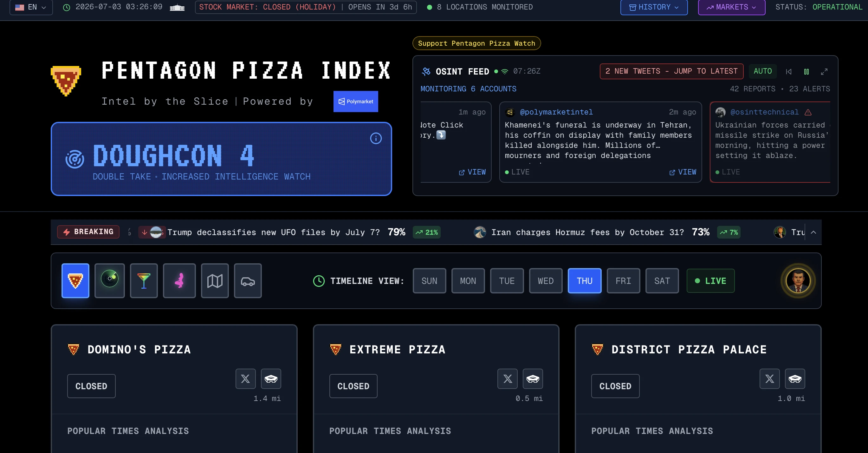The image size is (868, 453).
Task: Switch timeline to SAT
Action: pyautogui.click(x=662, y=281)
